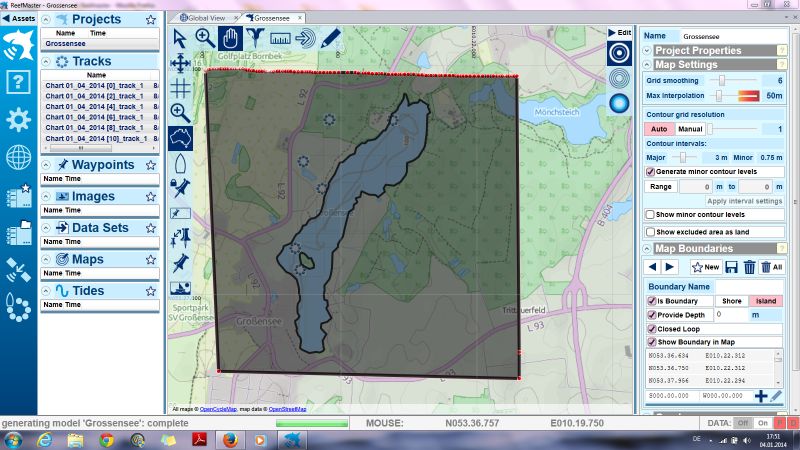Image resolution: width=800 pixels, height=450 pixels.
Task: Toggle the grid overlay icon
Action: pyautogui.click(x=181, y=87)
